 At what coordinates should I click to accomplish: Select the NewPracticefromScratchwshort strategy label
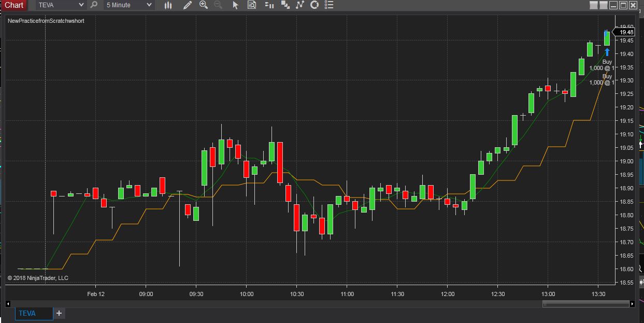(x=46, y=21)
